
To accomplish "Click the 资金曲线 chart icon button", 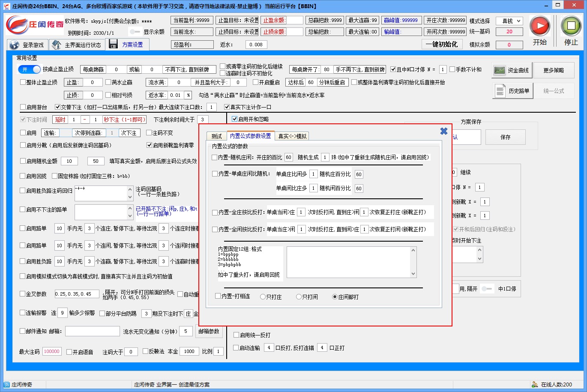I will point(512,70).
